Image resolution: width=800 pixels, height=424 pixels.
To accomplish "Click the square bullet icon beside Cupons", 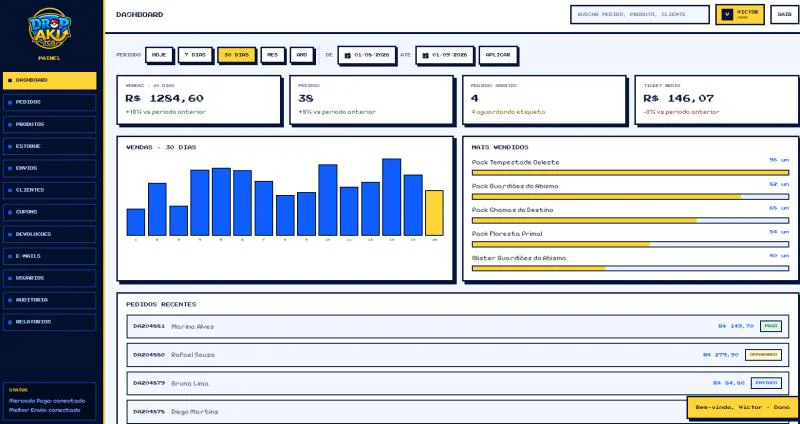I will pyautogui.click(x=10, y=212).
